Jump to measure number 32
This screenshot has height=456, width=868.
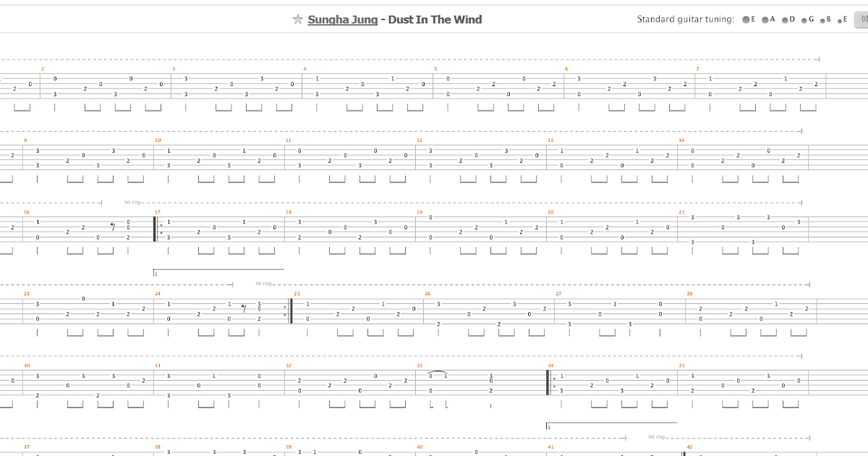(288, 366)
